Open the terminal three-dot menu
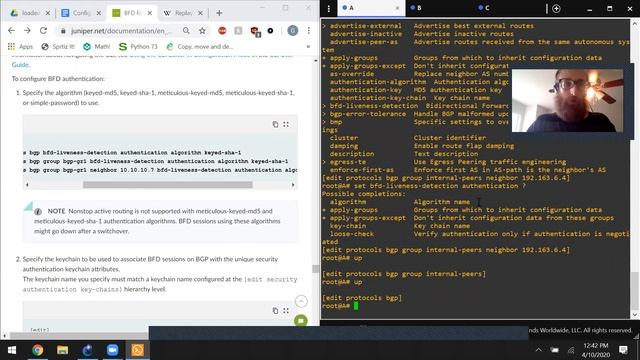This screenshot has width=640, height=360. [329, 8]
